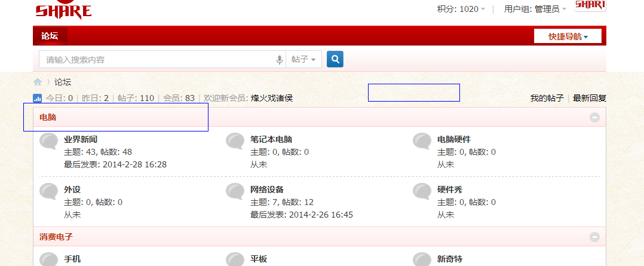Open new member 烽火戏诸侯 profile link
This screenshot has width=644, height=266.
click(272, 98)
